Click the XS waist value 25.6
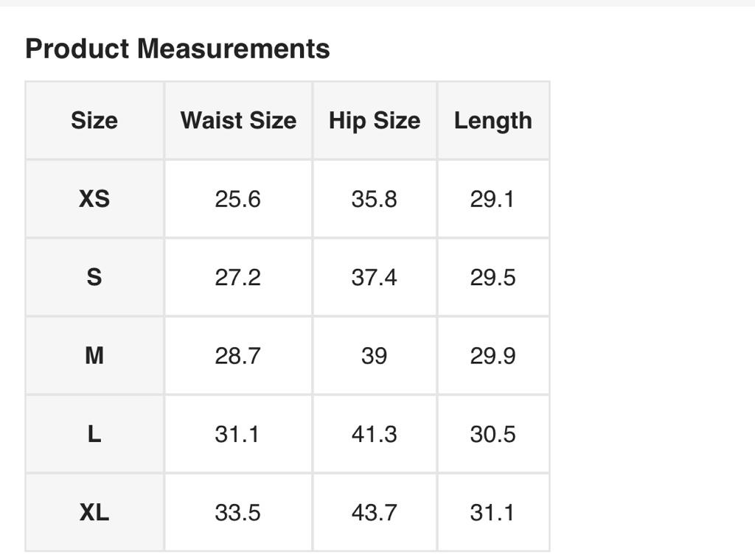 [237, 199]
